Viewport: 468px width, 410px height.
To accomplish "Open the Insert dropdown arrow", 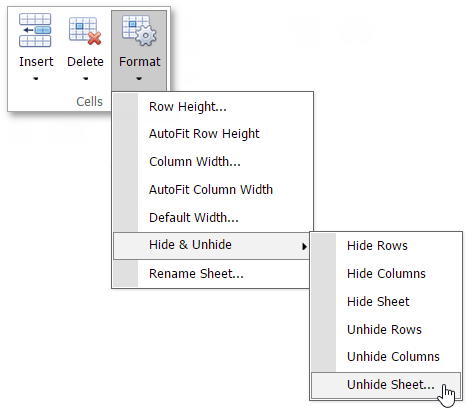I will [x=36, y=79].
